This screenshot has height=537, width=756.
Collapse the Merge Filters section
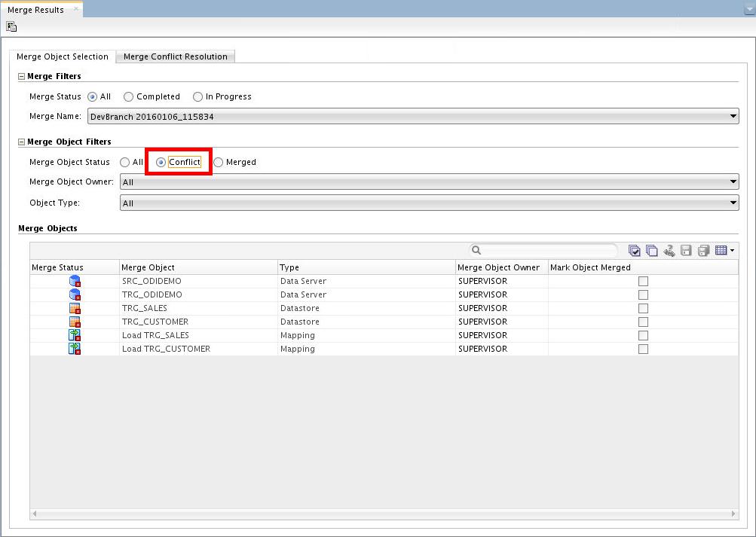click(x=21, y=77)
